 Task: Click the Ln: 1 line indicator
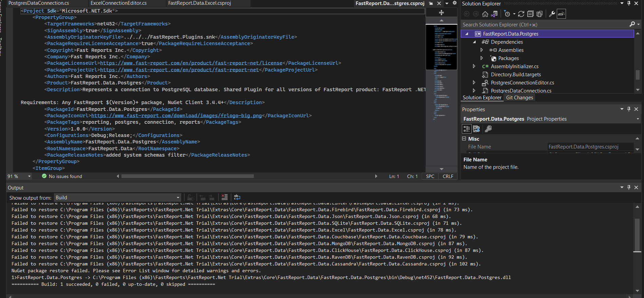tap(394, 176)
